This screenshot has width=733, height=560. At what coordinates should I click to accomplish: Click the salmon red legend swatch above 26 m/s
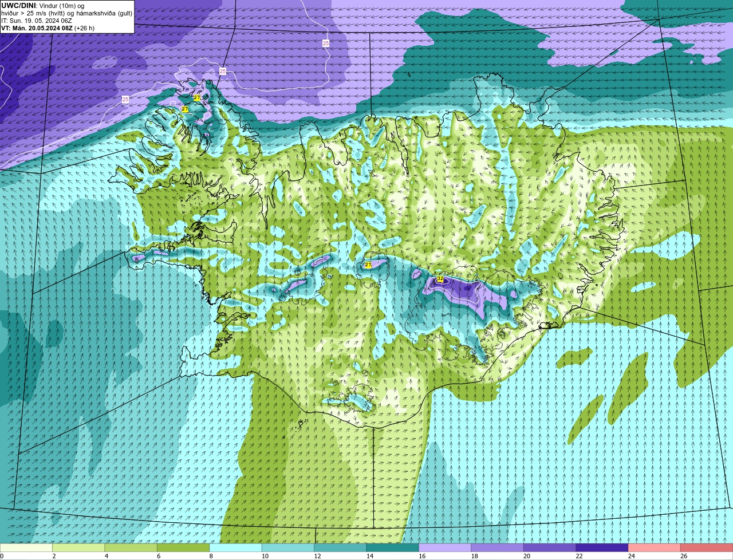tap(707, 548)
